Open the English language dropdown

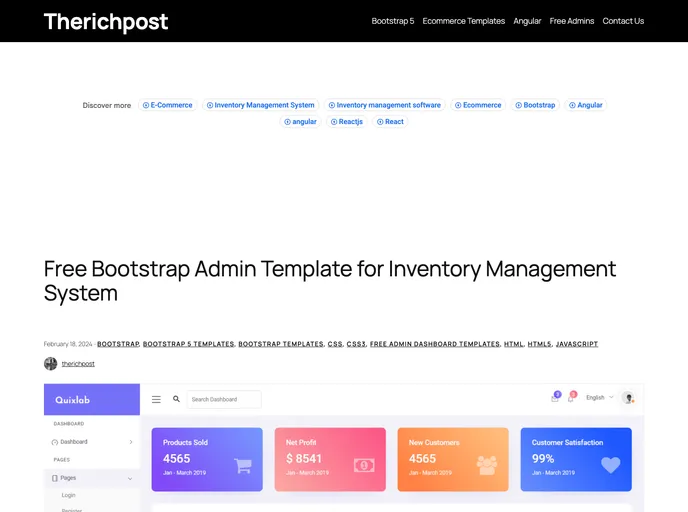[x=600, y=398]
